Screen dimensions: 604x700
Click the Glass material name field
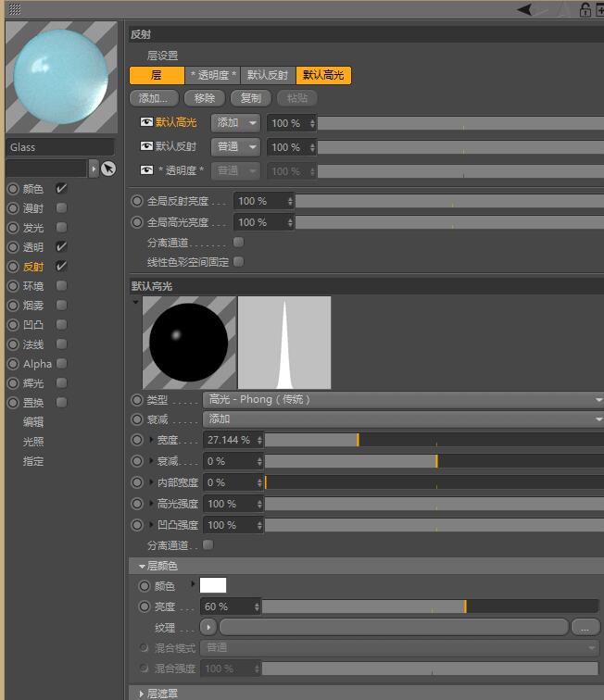coord(60,147)
